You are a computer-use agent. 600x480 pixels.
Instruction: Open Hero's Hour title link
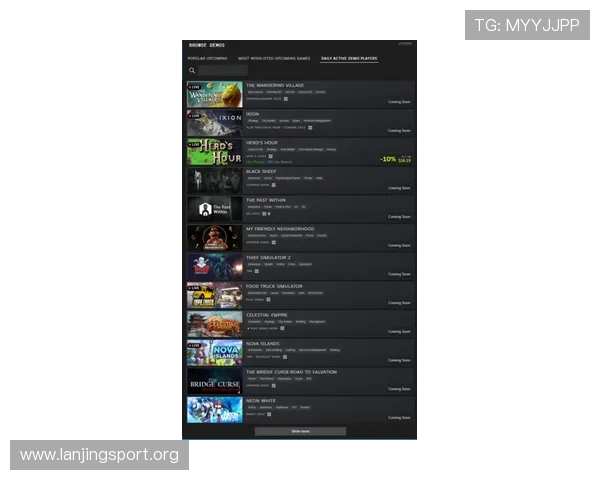(262, 143)
